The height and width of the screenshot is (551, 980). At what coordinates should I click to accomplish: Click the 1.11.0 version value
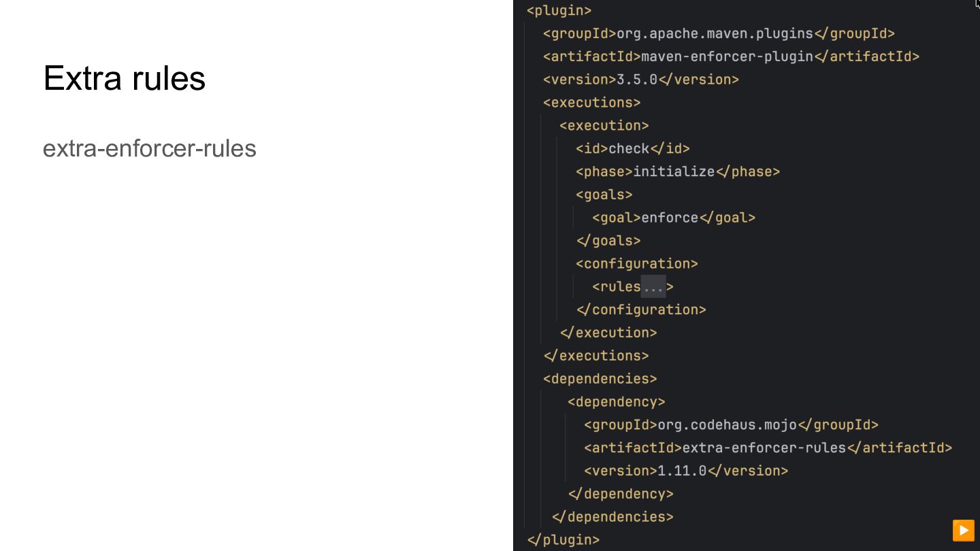click(x=682, y=471)
